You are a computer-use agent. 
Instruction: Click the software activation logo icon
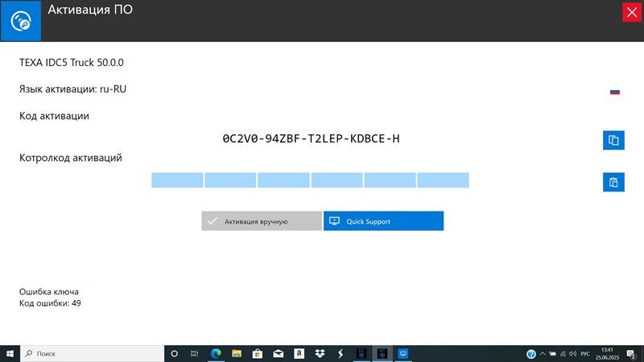click(x=21, y=21)
